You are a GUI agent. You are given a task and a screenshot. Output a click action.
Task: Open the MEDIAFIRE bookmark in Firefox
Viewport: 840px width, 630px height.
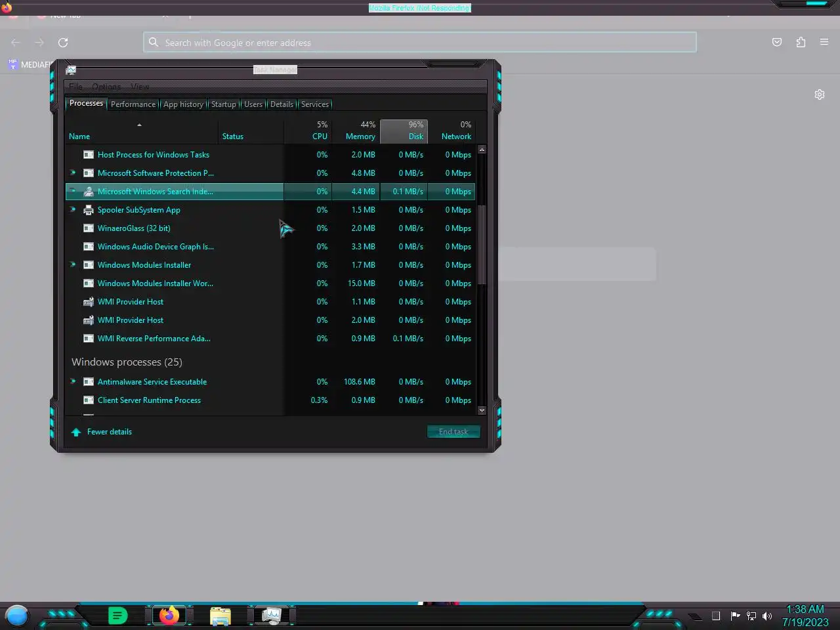point(30,64)
